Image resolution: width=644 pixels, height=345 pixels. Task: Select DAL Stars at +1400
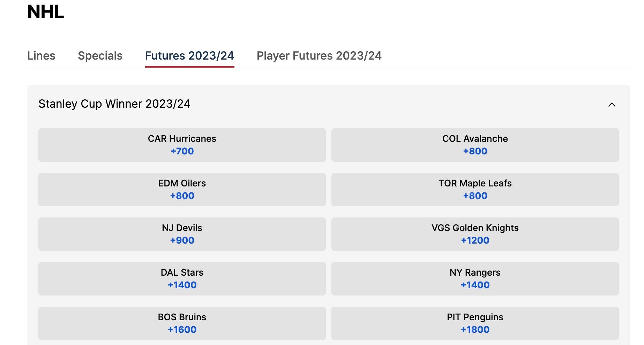coord(182,278)
